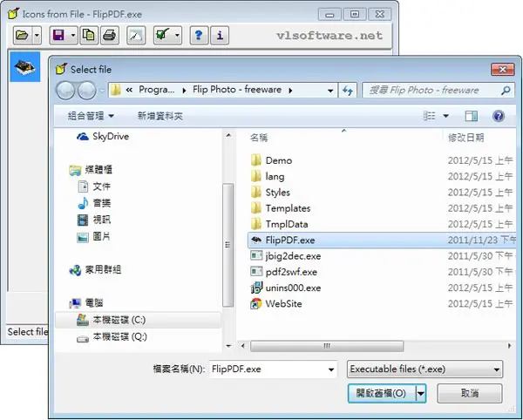
Task: Select pdf2swf.exe file
Action: coord(284,272)
